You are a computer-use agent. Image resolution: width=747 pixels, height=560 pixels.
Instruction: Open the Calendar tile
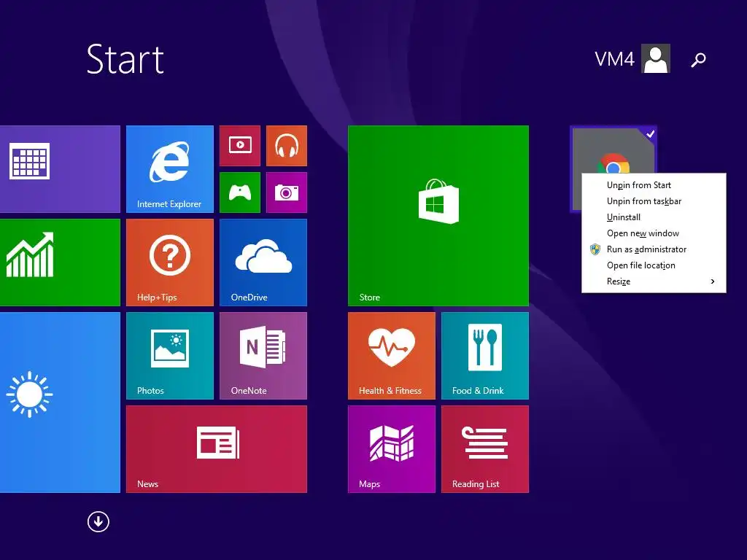pyautogui.click(x=60, y=169)
